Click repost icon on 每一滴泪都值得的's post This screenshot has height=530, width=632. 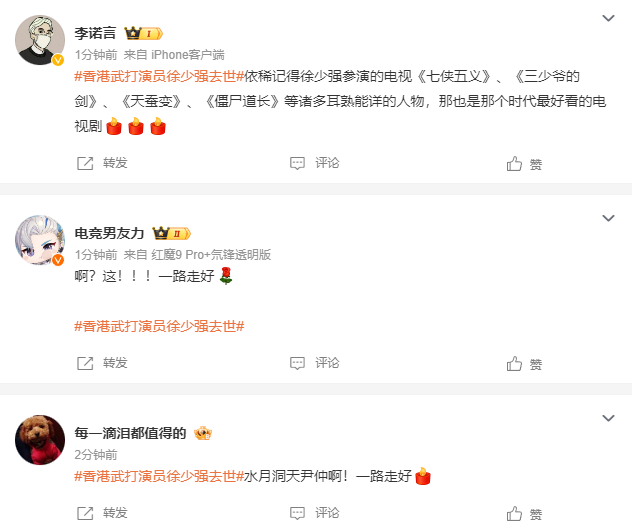[x=85, y=513]
